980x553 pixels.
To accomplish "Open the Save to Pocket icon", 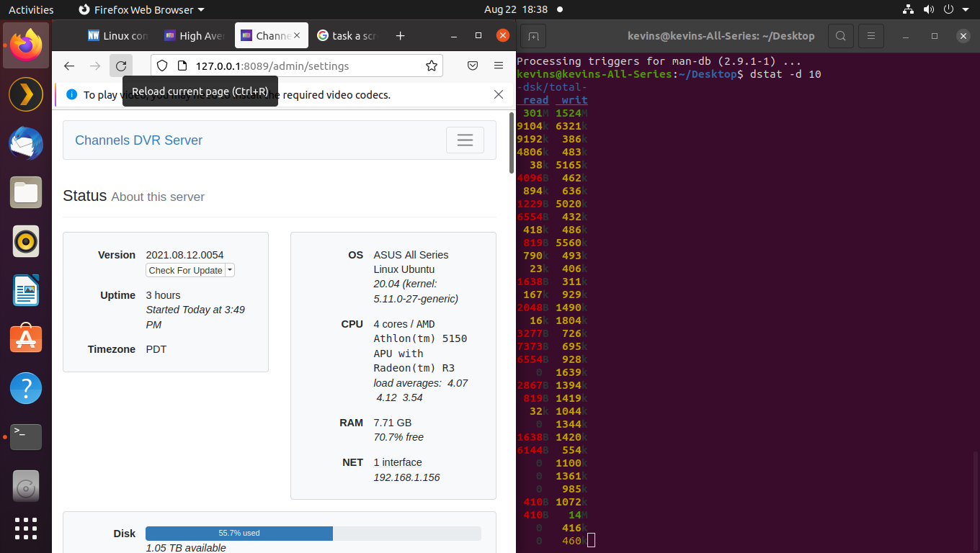I will pyautogui.click(x=473, y=66).
